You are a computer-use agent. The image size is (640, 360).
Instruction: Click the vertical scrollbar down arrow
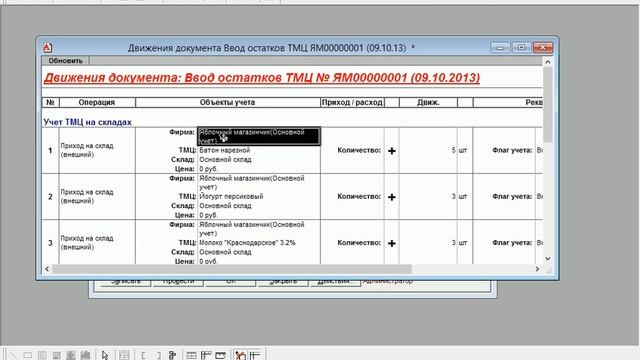coord(548,258)
